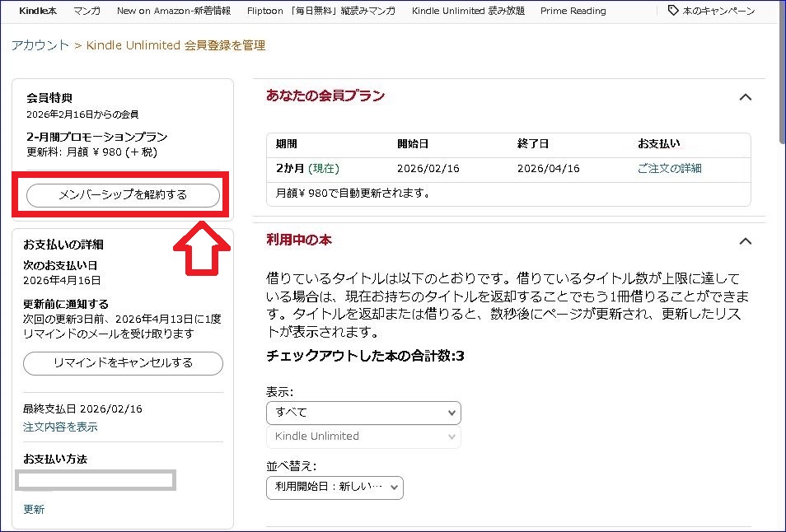This screenshot has width=786, height=532.
Task: Open New on Amazon-新着情報 menu
Action: click(174, 11)
